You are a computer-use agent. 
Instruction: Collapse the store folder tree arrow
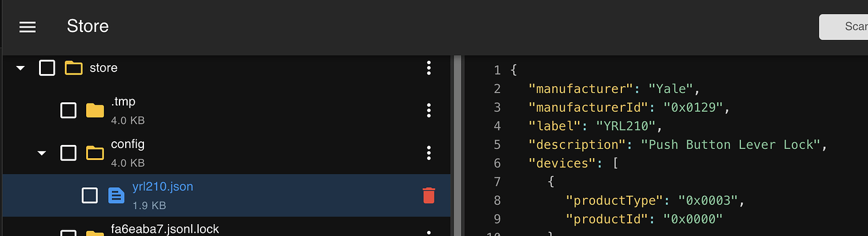click(20, 68)
